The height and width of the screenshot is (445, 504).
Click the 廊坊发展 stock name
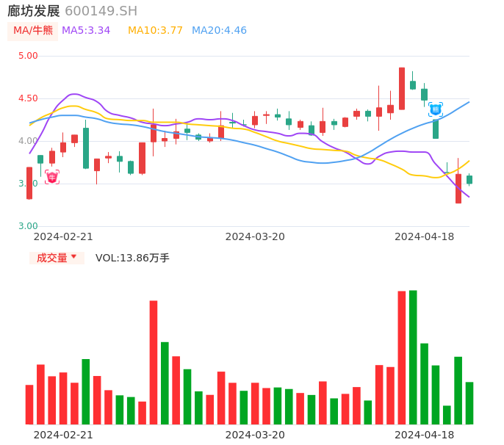[x=34, y=11]
